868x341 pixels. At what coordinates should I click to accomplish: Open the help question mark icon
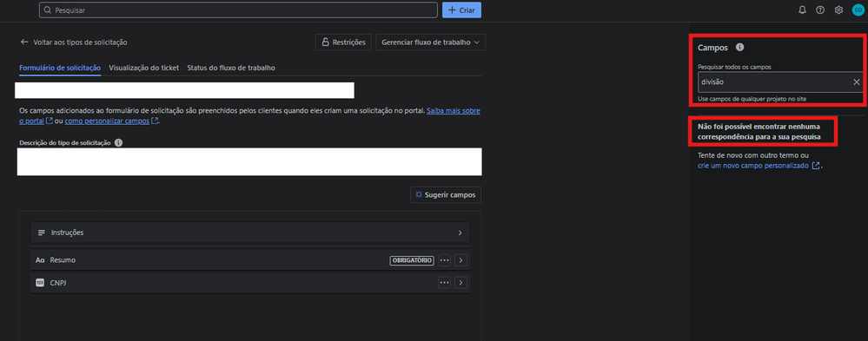(820, 10)
